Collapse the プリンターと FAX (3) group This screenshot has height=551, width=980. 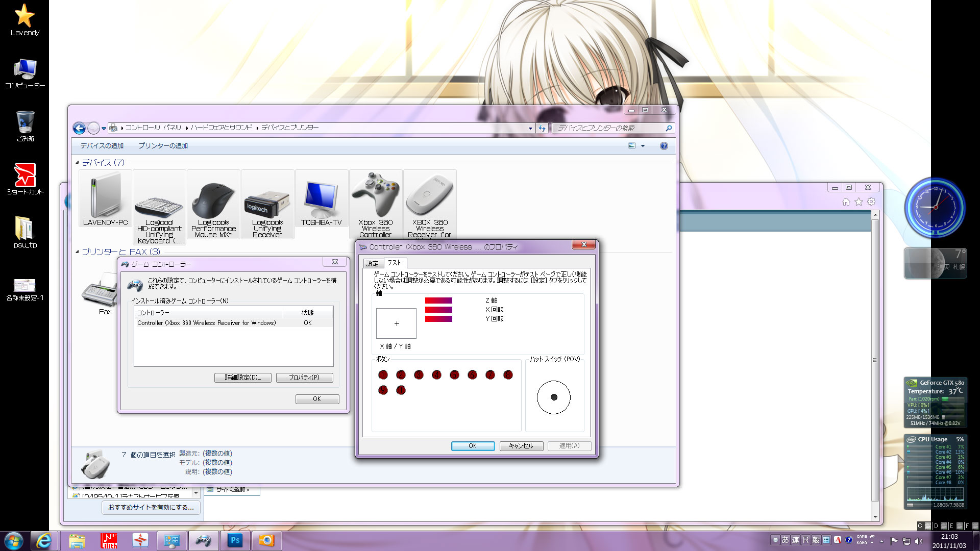click(78, 252)
